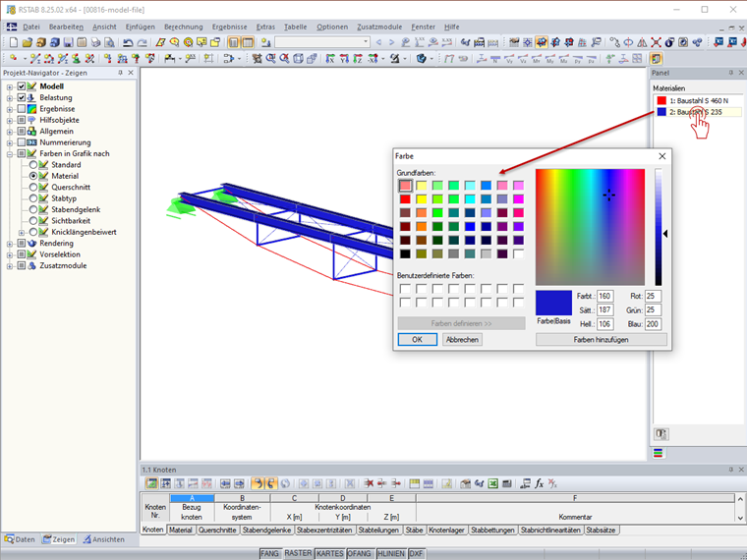
Task: Open panel settings icon below material list
Action: pyautogui.click(x=661, y=434)
